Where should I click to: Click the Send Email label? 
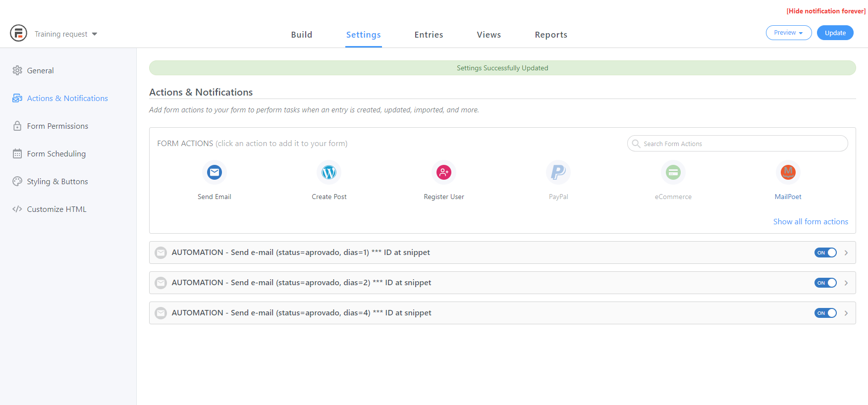tap(215, 197)
